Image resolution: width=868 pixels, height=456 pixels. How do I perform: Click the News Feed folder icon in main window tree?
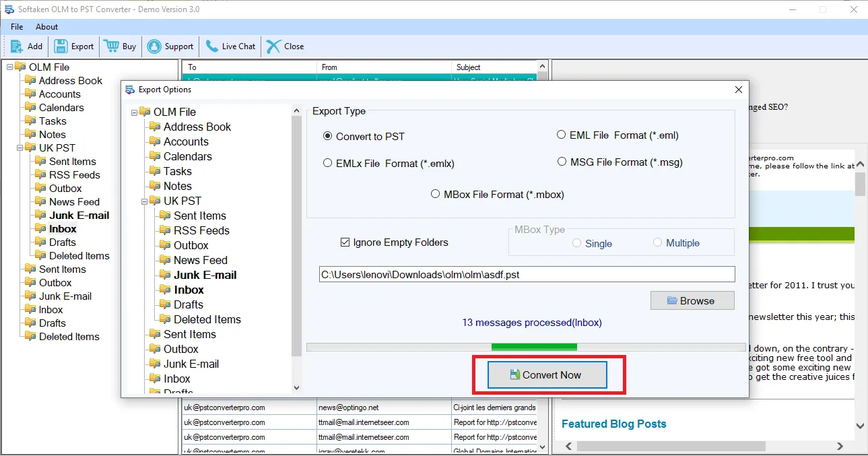pos(40,202)
